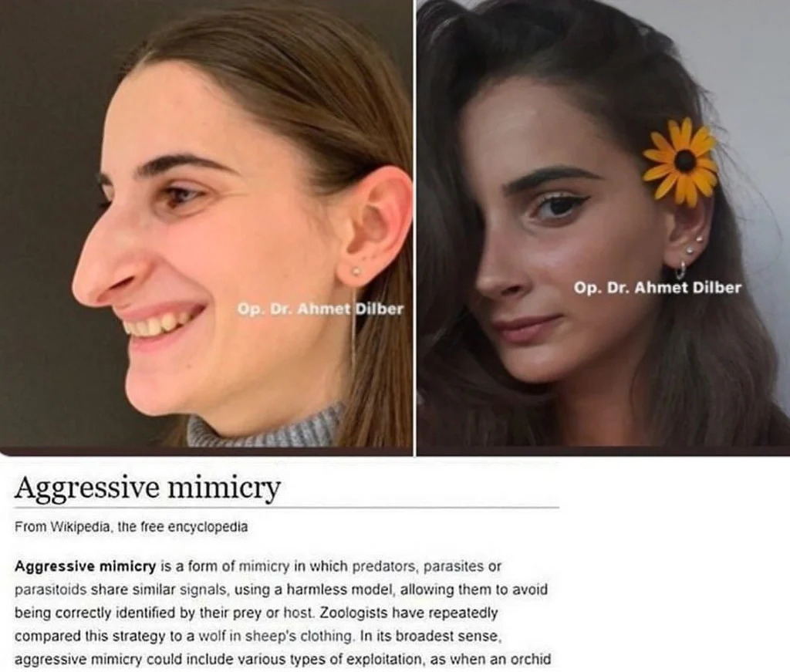The width and height of the screenshot is (790, 672).
Task: Click the 'Op. Dr. Ahmet Dilber' watermark on right photo
Action: (657, 288)
